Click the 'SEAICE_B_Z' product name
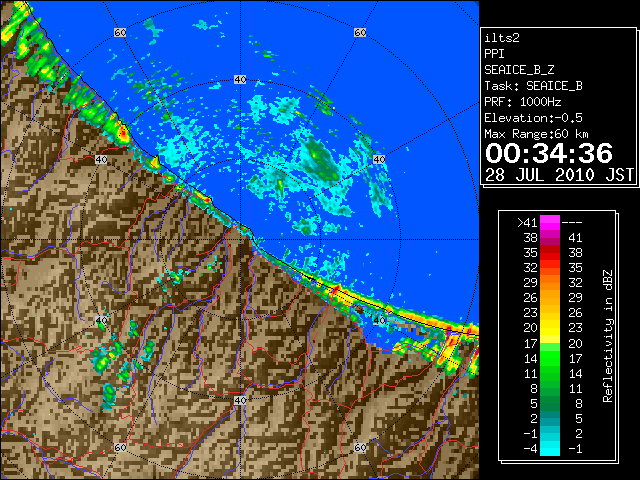This screenshot has width=640, height=480. coord(519,70)
